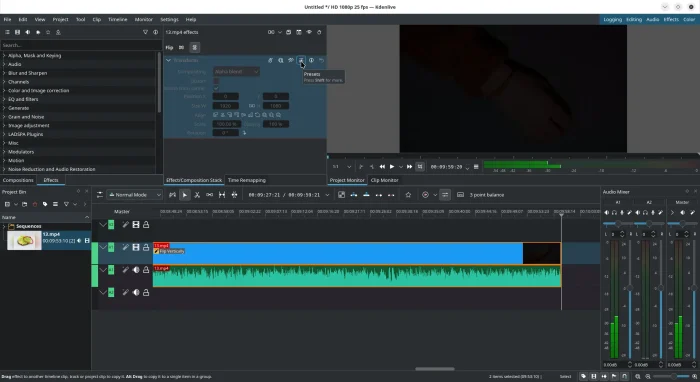This screenshot has width=700, height=382.
Task: Mute the A1 audio track
Action: [136, 270]
